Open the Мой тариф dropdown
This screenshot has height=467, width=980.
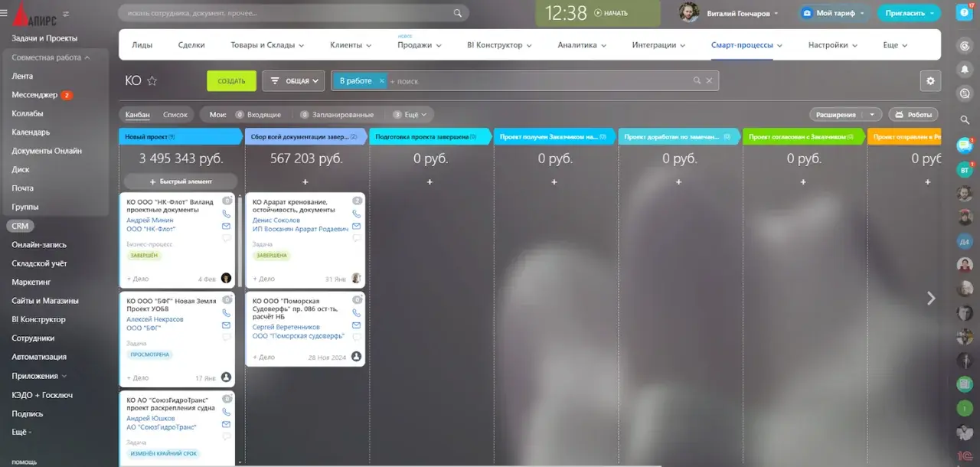pos(833,13)
